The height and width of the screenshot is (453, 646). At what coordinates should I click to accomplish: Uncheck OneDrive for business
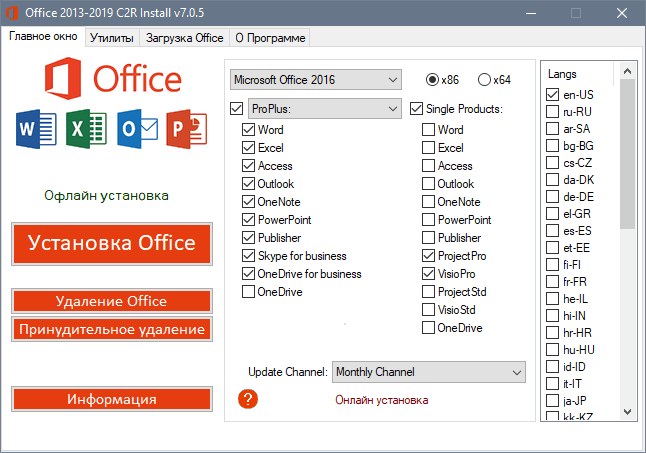pos(248,273)
